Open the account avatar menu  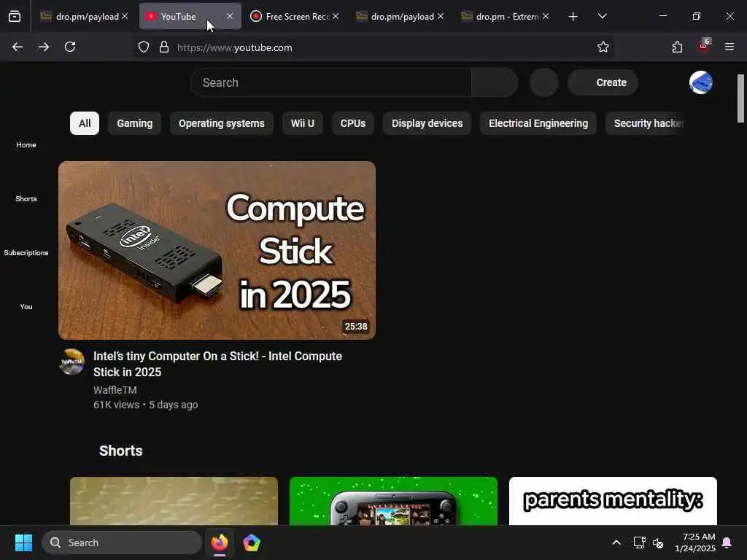coord(701,82)
